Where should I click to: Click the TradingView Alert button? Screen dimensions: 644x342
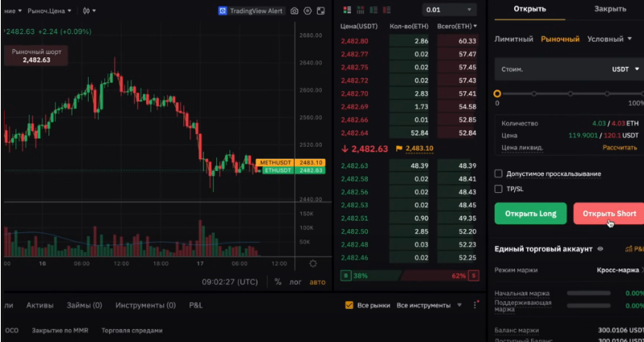point(252,11)
